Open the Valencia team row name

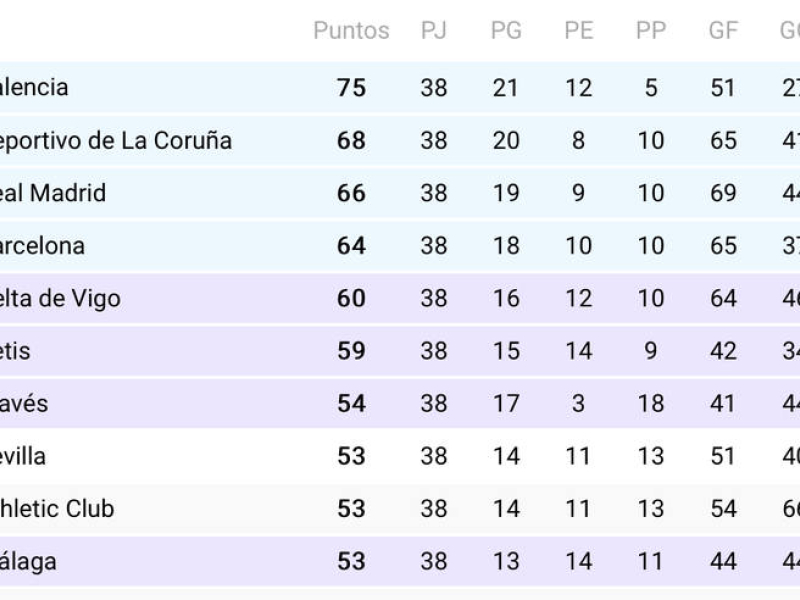click(x=34, y=88)
